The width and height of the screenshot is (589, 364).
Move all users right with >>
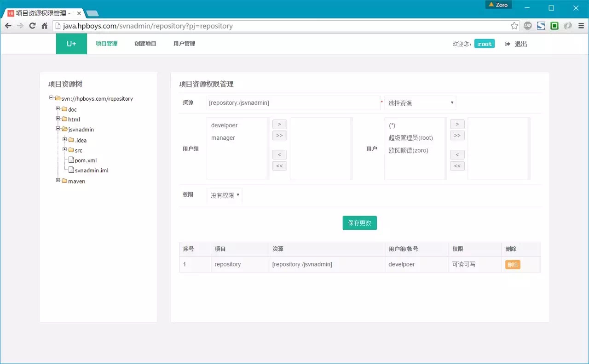tap(457, 136)
